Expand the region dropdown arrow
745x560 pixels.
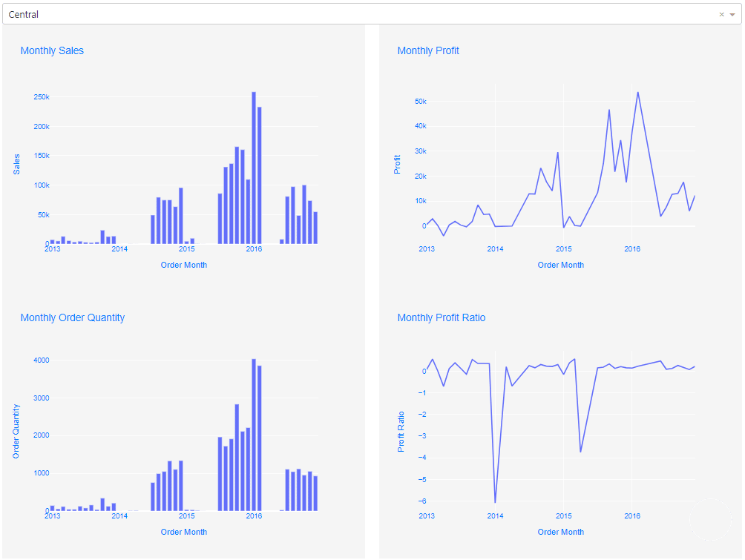tap(732, 14)
